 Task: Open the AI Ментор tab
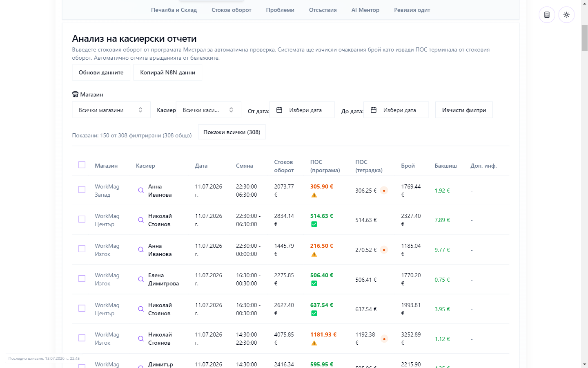click(365, 10)
